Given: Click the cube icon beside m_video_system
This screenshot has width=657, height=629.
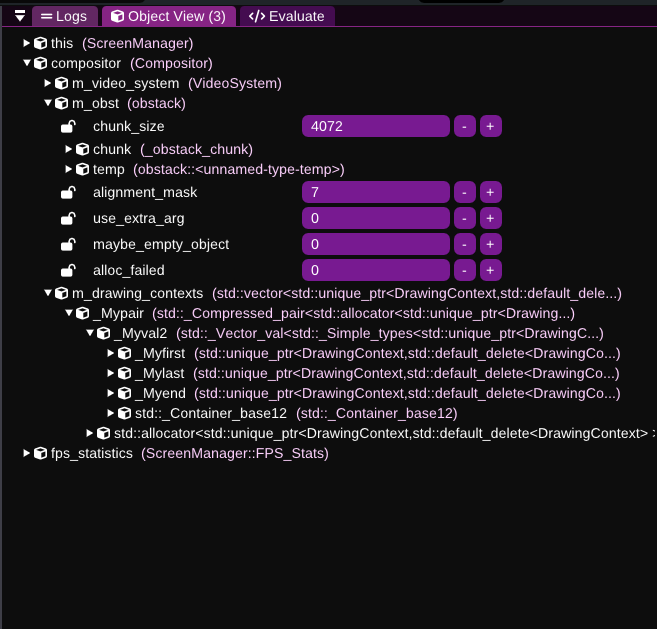Looking at the screenshot, I should [x=61, y=83].
